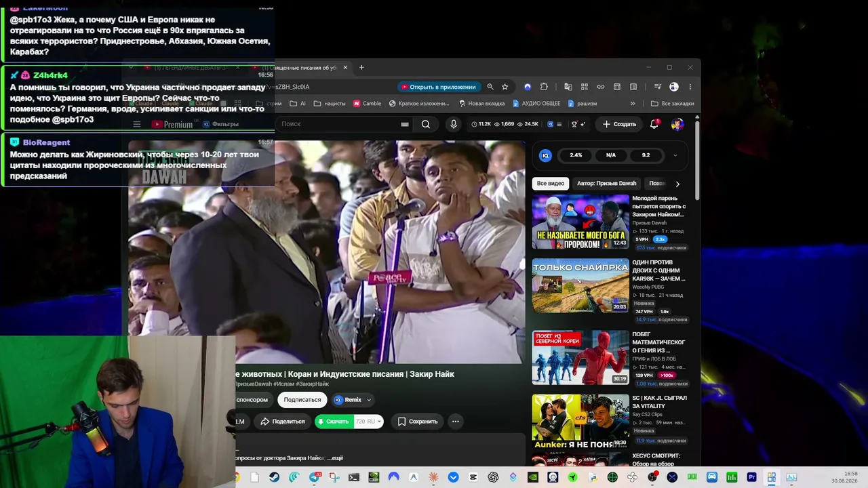Select the "Автор: Призыв Dawah" chip

click(x=607, y=184)
